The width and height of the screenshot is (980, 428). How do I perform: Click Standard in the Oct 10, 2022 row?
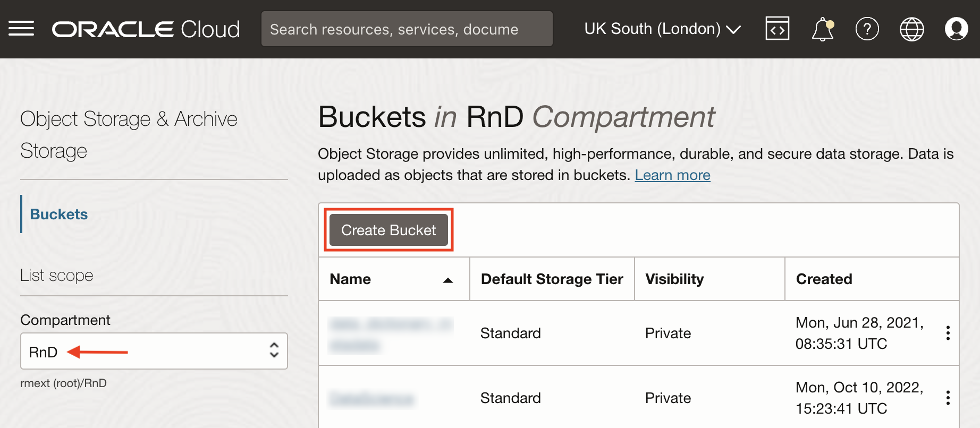click(x=510, y=398)
